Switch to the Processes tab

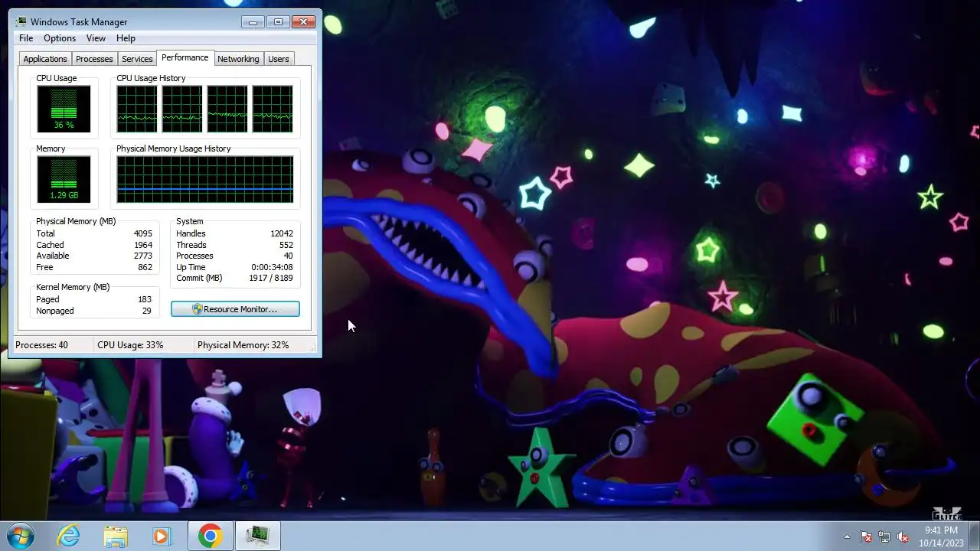pos(94,59)
